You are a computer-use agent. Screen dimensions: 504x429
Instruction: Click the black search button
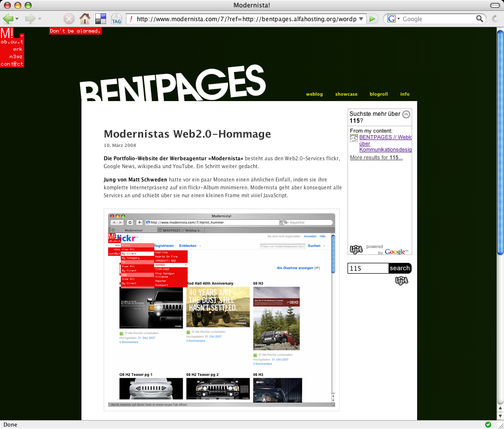(400, 268)
